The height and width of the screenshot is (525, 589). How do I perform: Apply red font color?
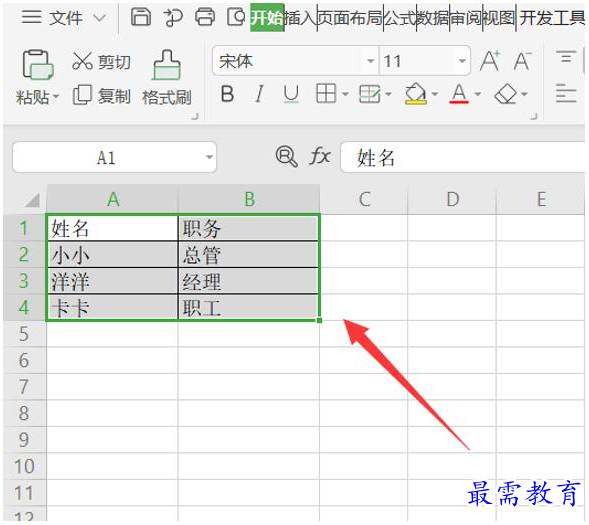point(459,94)
